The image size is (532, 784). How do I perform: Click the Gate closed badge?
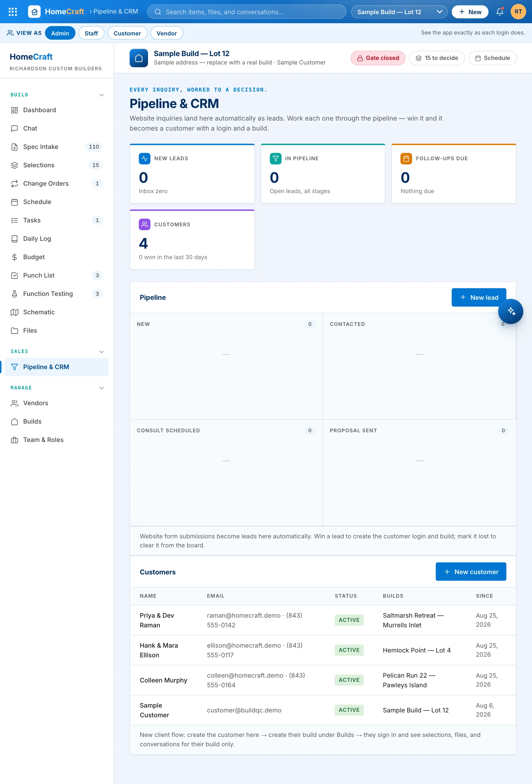(x=378, y=58)
